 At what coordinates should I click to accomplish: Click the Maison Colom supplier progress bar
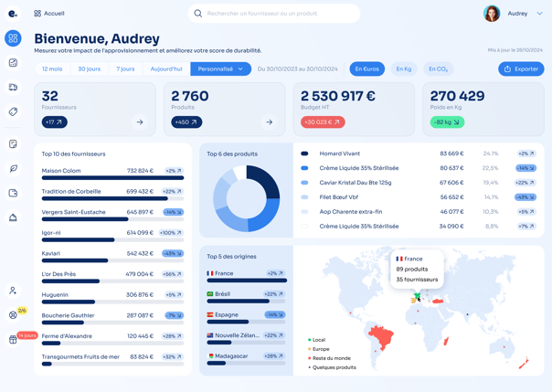coord(112,178)
